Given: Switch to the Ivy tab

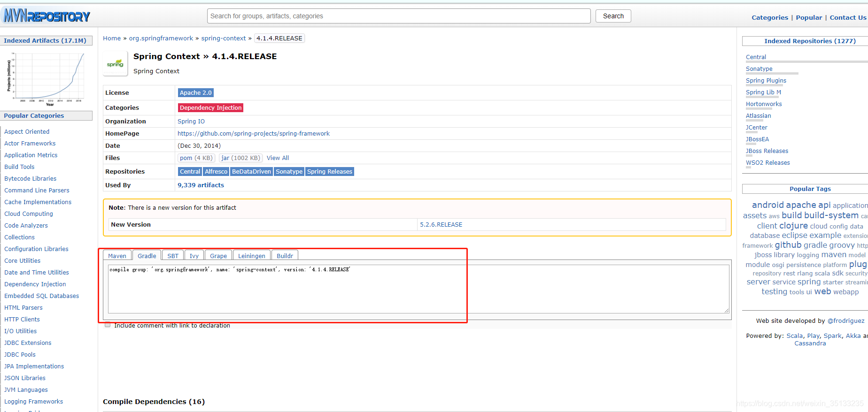Looking at the screenshot, I should pyautogui.click(x=194, y=256).
